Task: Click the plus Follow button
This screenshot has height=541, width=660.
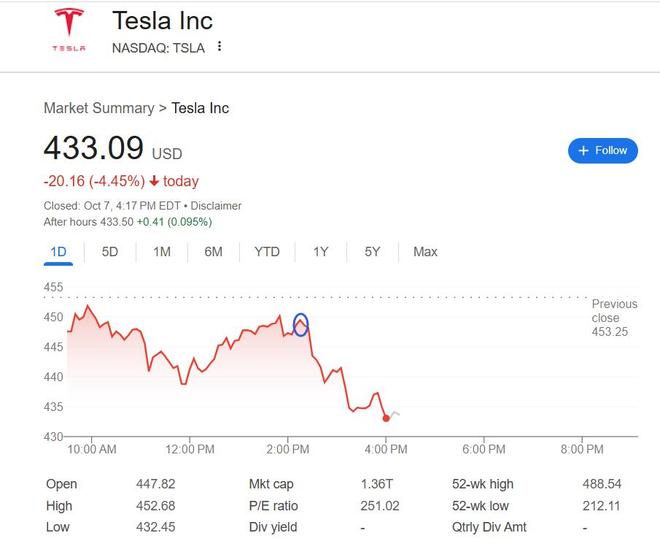Action: point(603,151)
